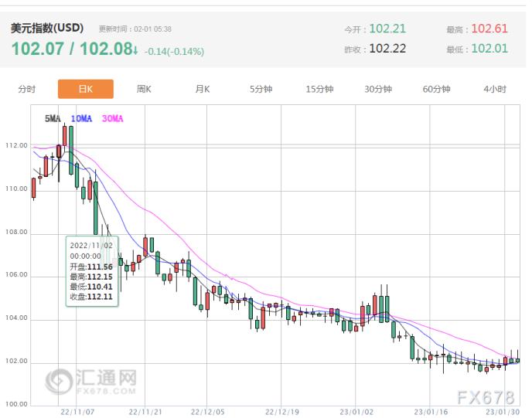Screen dimensions: 532x418
Task: Click the tooltip 收盘 value 112.11
Action: (x=100, y=297)
